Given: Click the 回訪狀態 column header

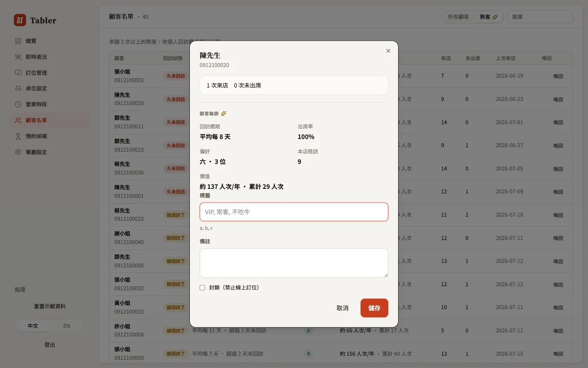Looking at the screenshot, I should coord(173,58).
